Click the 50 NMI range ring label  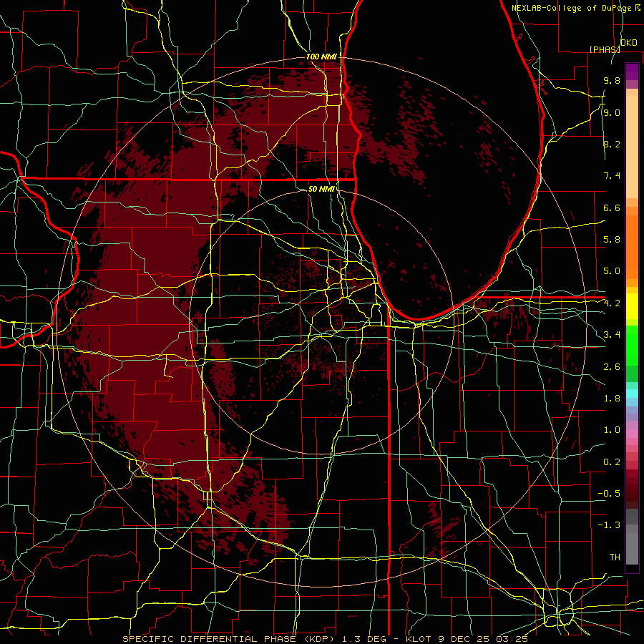[321, 190]
